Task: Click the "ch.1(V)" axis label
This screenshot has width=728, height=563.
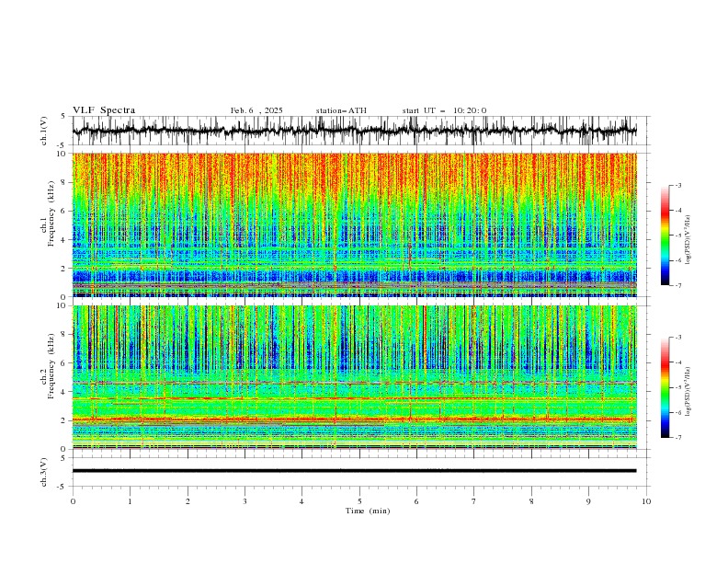Action: point(44,131)
